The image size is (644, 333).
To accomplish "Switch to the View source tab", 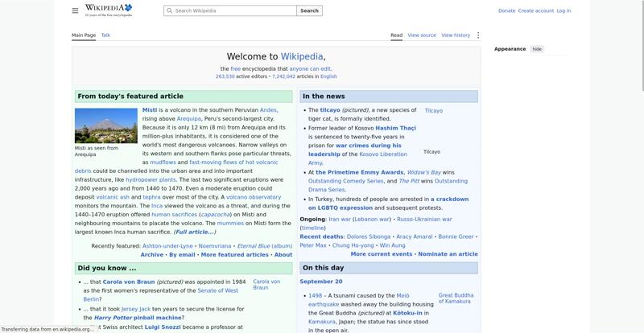I will [422, 35].
